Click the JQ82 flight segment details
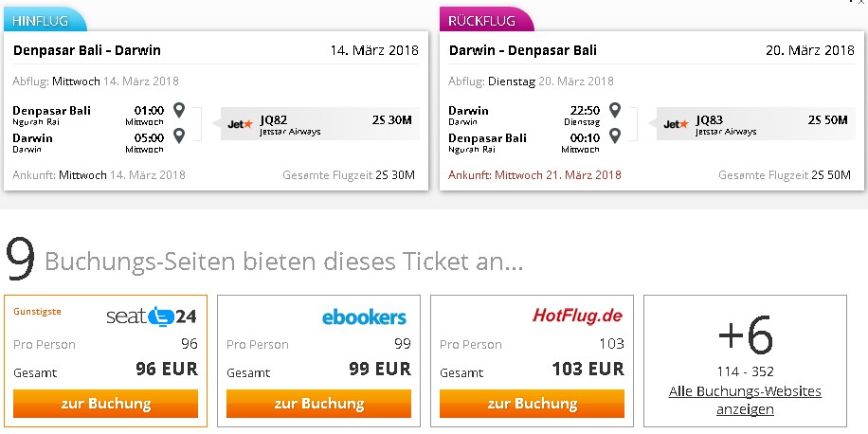Image resolution: width=868 pixels, height=434 pixels. [319, 123]
